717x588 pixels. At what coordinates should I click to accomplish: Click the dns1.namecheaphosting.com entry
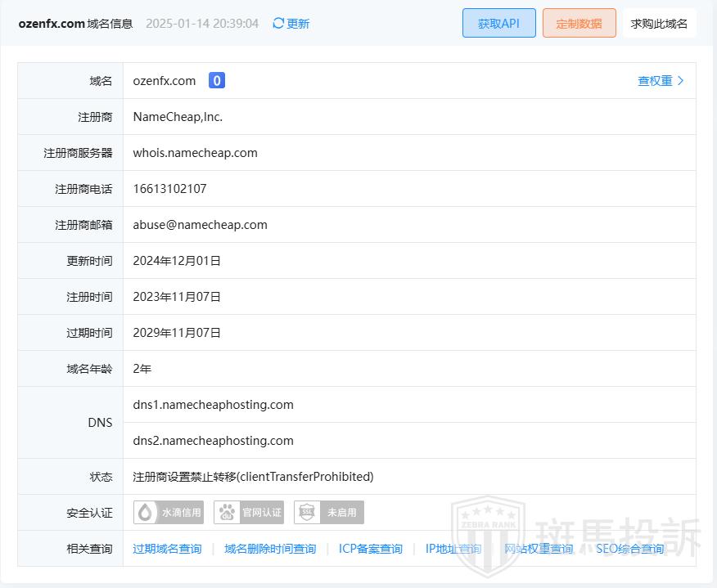(x=213, y=405)
